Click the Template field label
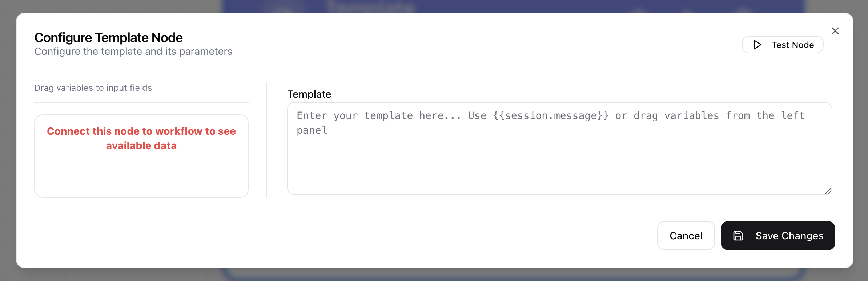868x281 pixels. (309, 94)
